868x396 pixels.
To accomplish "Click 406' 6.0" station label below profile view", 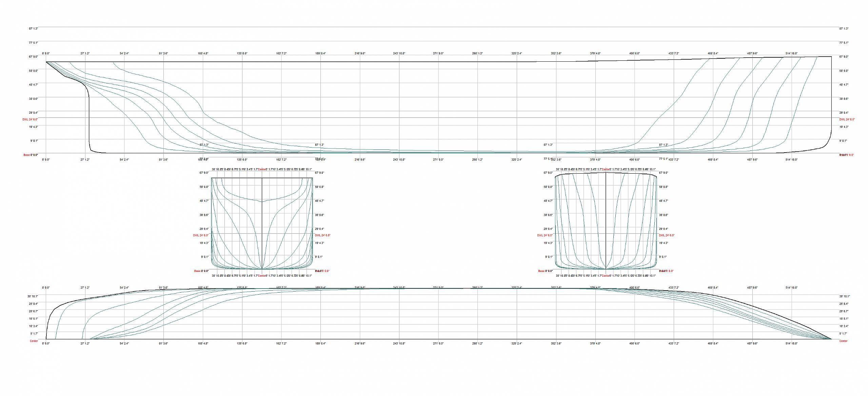I will [x=634, y=160].
